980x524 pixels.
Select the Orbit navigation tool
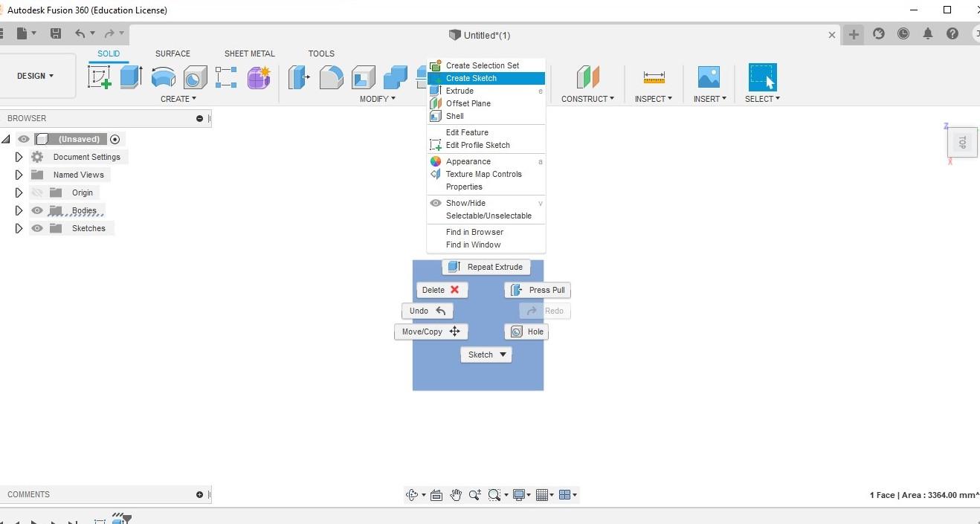click(x=412, y=495)
